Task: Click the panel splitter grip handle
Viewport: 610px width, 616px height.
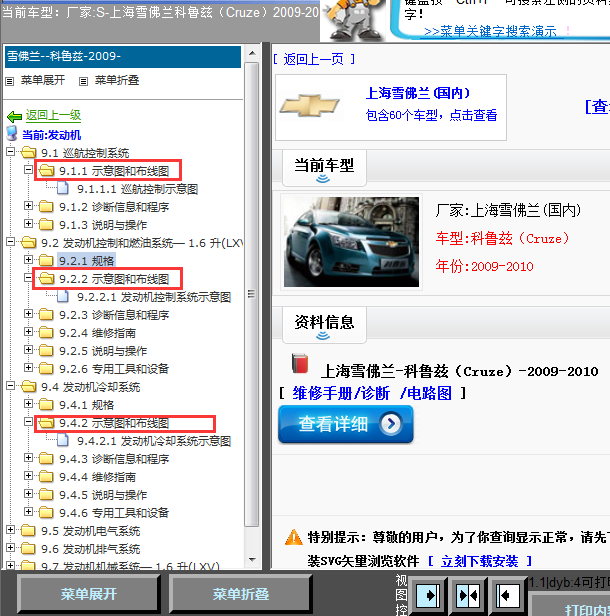Action: click(251, 294)
